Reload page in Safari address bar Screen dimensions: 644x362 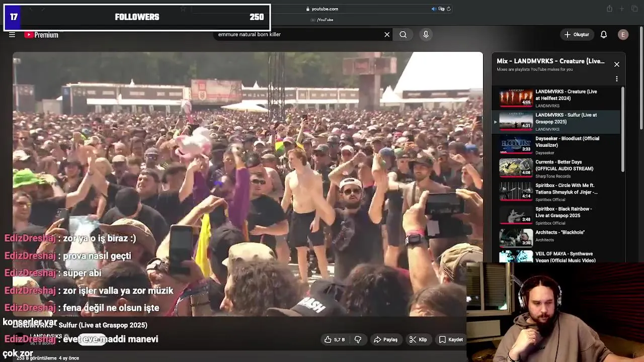tap(448, 9)
